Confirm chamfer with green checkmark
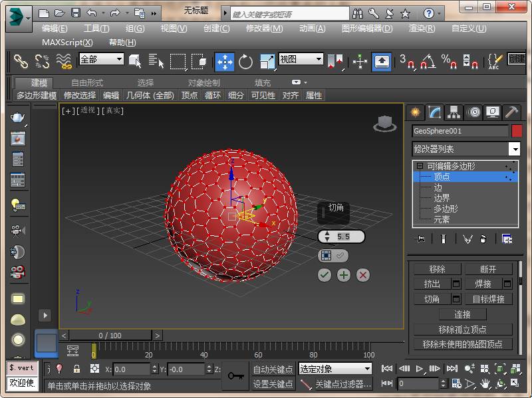 (325, 275)
